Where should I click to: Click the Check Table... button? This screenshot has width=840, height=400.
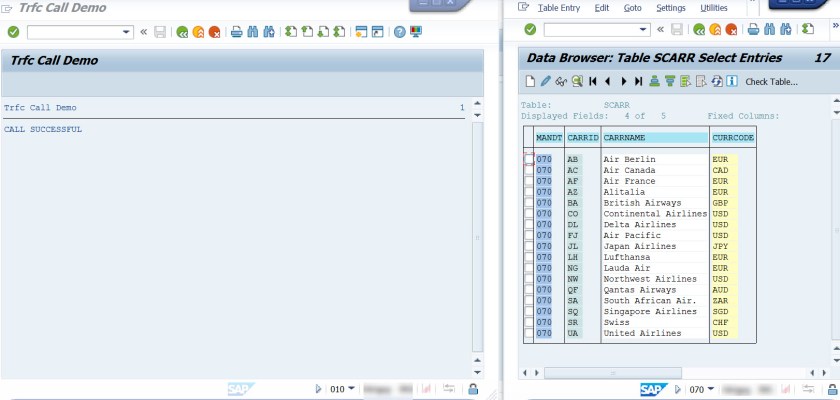pyautogui.click(x=771, y=82)
